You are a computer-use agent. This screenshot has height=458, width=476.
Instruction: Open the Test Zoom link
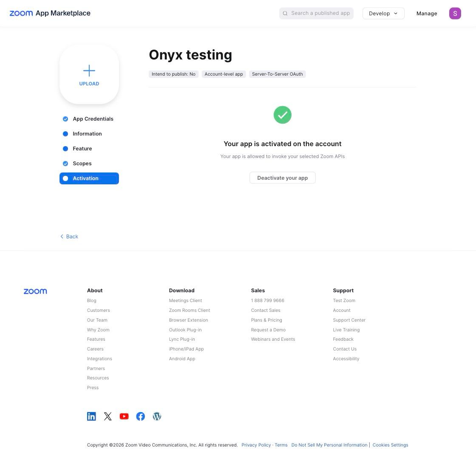coord(344,300)
